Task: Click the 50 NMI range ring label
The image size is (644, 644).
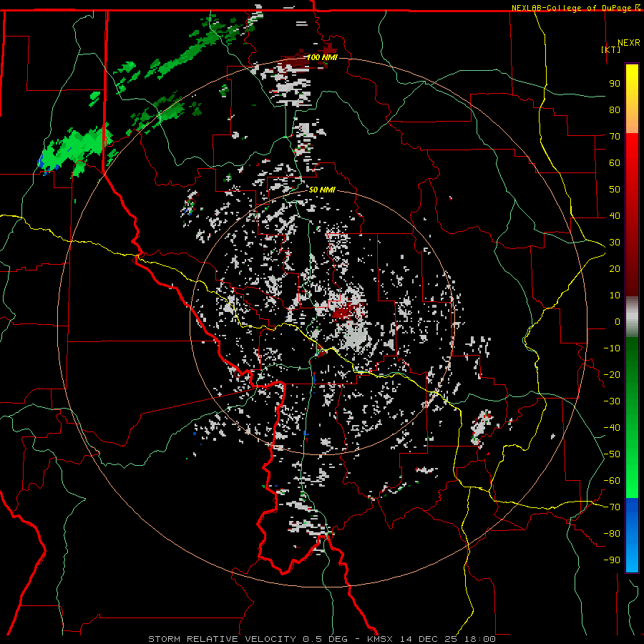Action: (322, 190)
